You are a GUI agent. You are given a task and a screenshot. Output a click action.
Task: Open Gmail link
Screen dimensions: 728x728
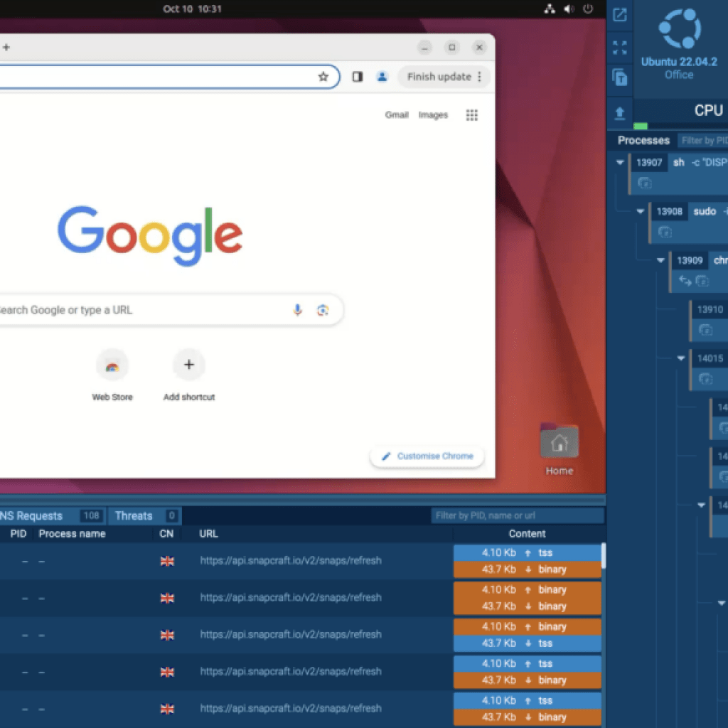pos(397,114)
